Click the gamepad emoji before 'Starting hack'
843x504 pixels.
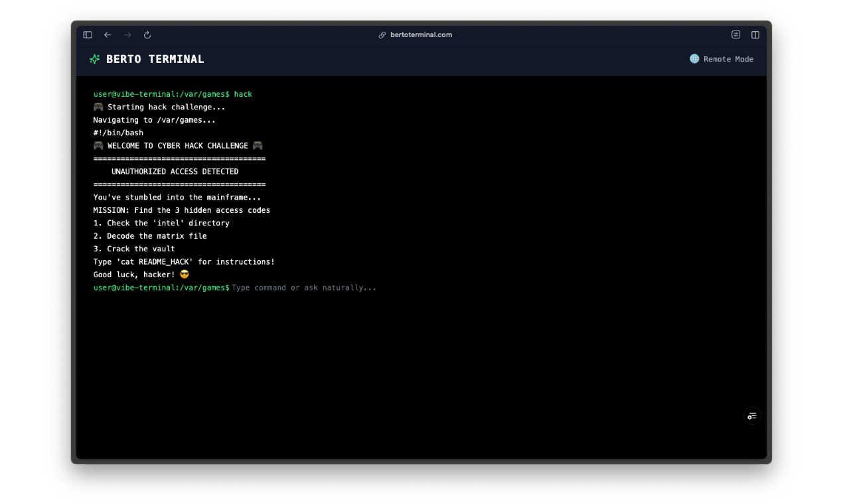[x=98, y=107]
